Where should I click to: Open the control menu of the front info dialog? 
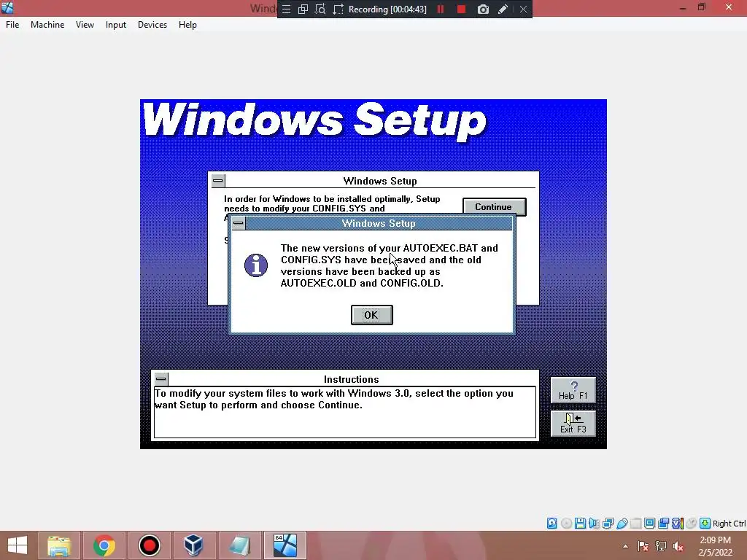click(239, 223)
